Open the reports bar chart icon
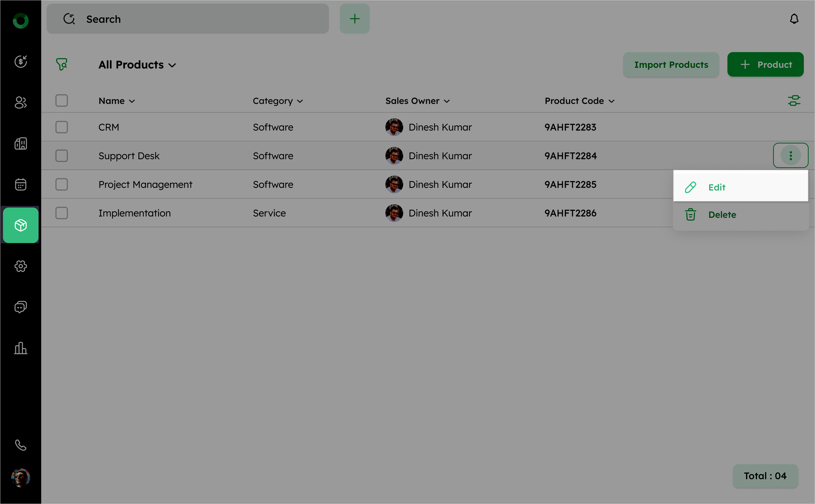 21,348
